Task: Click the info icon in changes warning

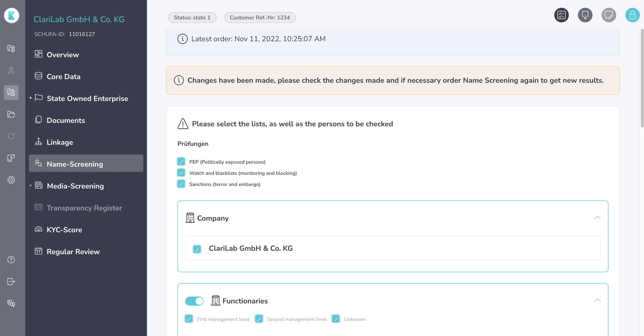Action: pyautogui.click(x=179, y=80)
